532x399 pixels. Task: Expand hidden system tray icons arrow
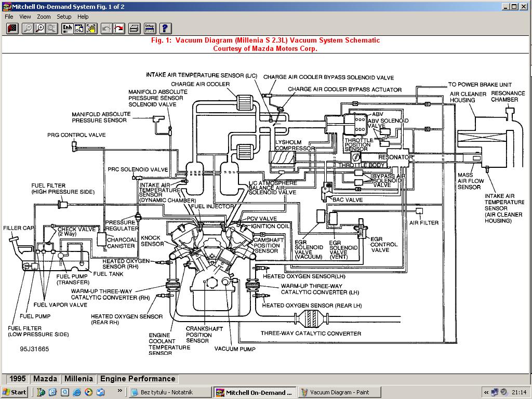click(x=486, y=392)
